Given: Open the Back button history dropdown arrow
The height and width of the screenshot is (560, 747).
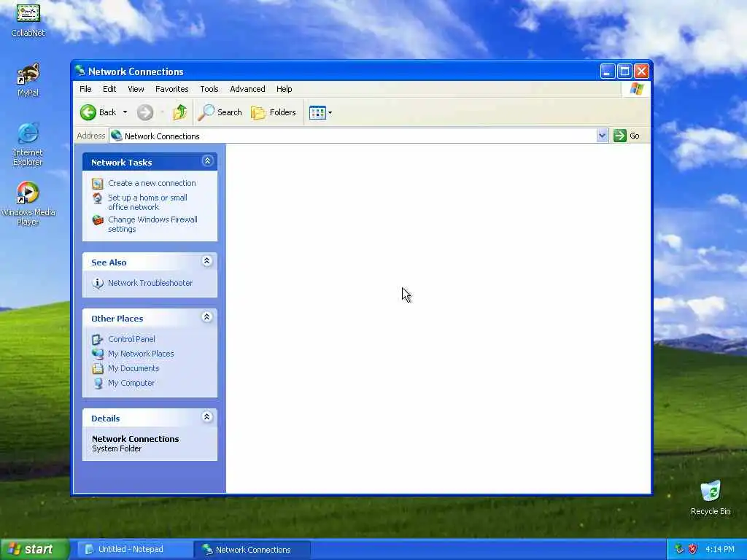Looking at the screenshot, I should pos(125,112).
